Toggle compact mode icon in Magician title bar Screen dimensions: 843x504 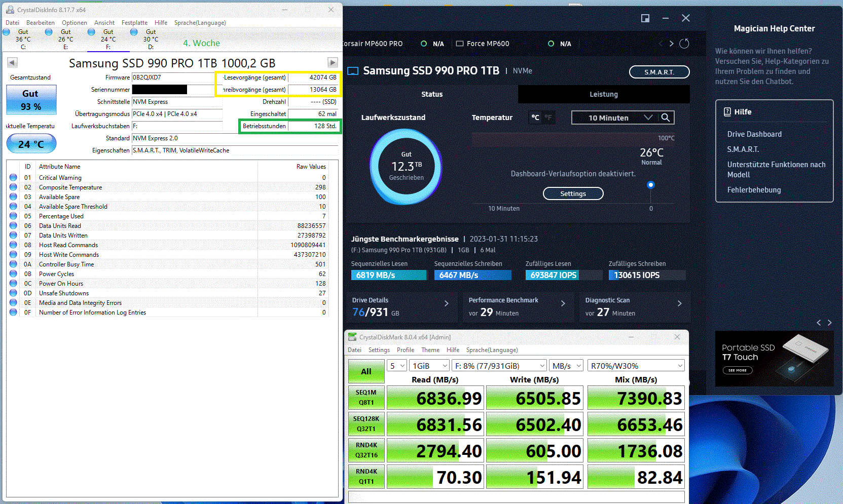click(x=645, y=18)
